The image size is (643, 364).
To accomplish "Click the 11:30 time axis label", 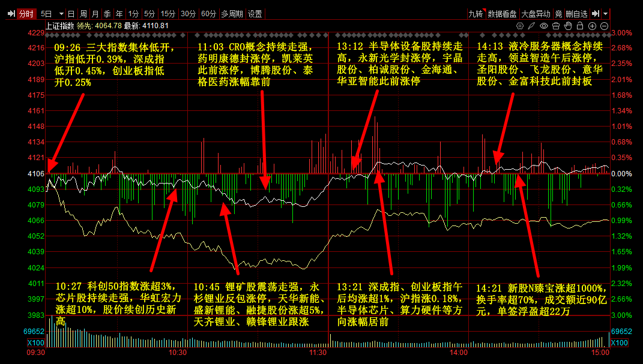I will (x=318, y=353).
